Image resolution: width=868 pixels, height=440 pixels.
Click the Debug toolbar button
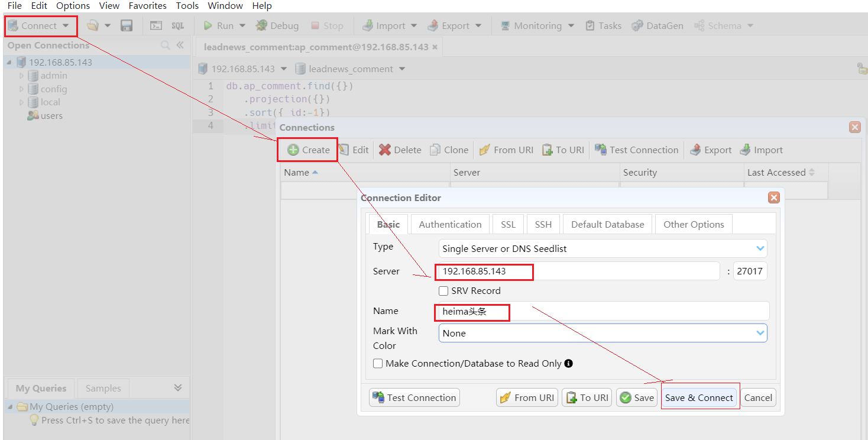[277, 26]
